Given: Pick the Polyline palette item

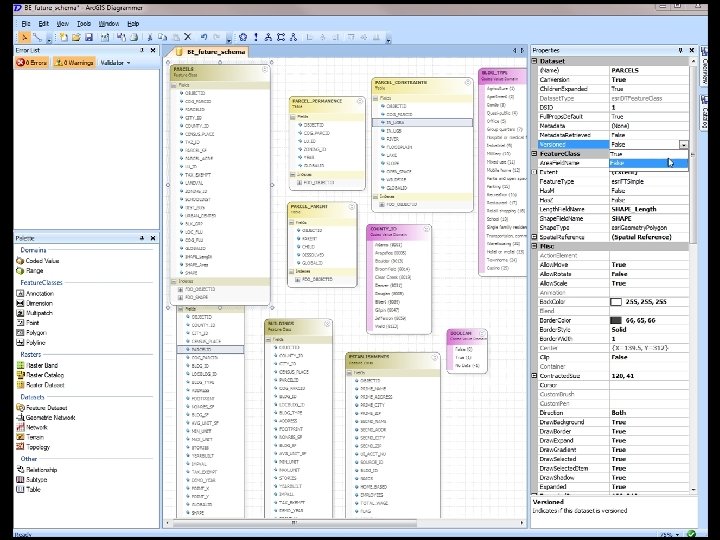Looking at the screenshot, I should (x=31, y=343).
